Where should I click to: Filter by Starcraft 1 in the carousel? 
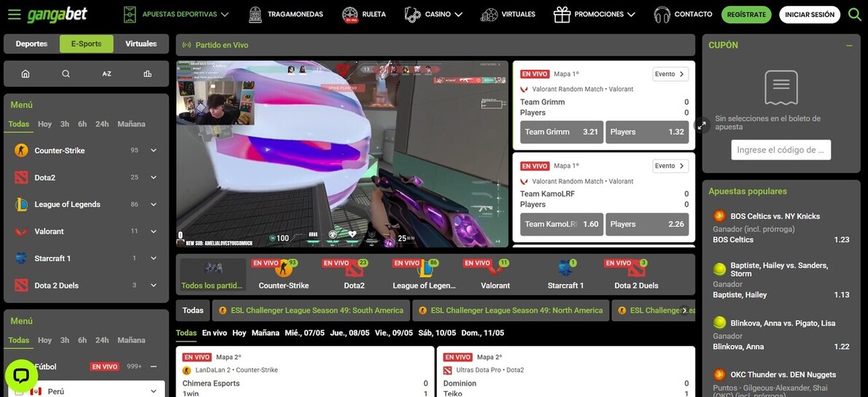[x=566, y=274]
